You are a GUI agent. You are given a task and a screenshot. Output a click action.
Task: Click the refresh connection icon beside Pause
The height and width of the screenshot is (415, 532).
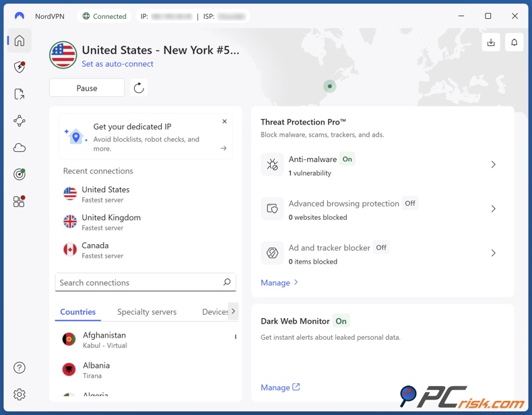(139, 88)
